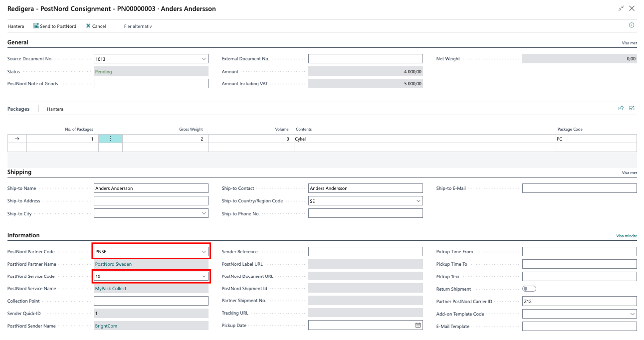Open the Pickup Date calendar picker
This screenshot has width=644, height=340.
[x=418, y=326]
